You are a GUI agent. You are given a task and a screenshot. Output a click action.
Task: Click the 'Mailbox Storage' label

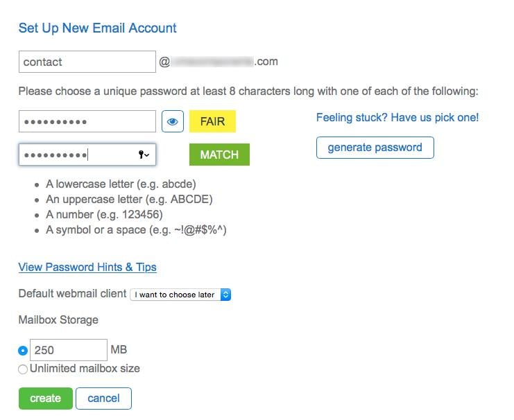click(58, 320)
